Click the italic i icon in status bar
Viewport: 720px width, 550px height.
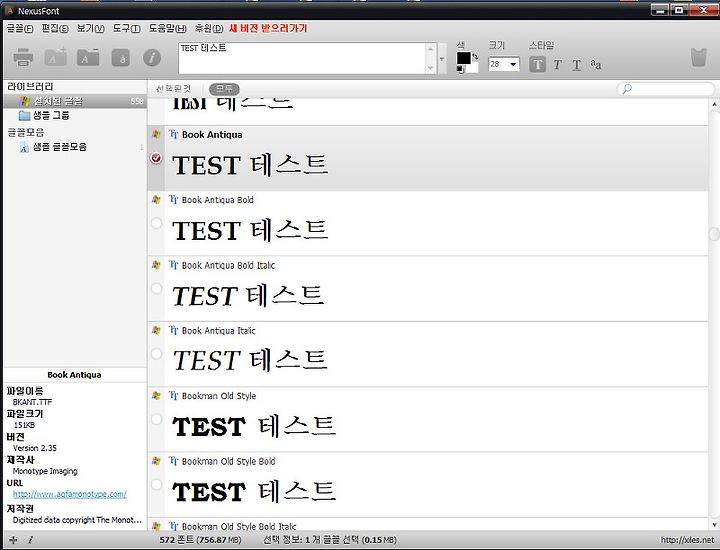30,540
